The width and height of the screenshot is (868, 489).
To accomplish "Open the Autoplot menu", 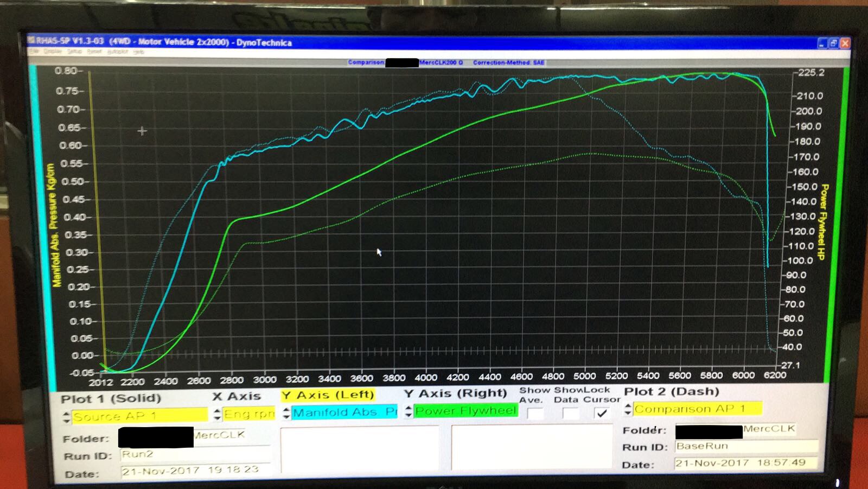I will click(x=117, y=52).
